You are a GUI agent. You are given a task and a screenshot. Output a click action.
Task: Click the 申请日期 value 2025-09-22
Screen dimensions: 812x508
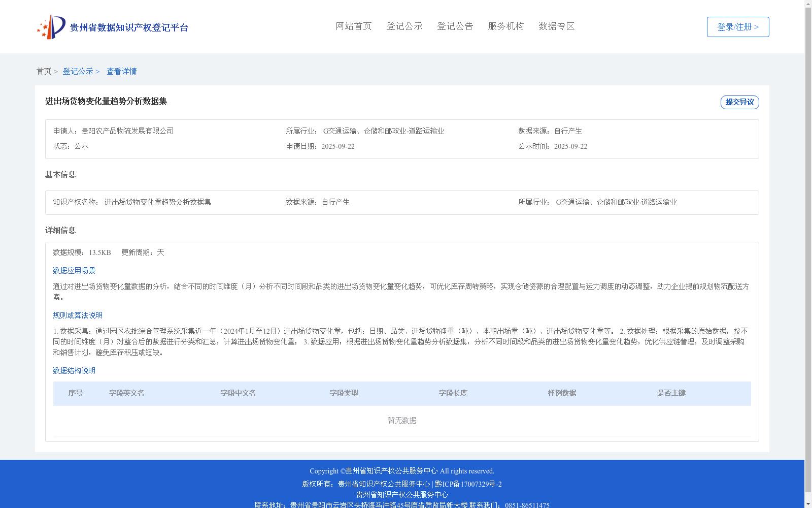(x=338, y=146)
